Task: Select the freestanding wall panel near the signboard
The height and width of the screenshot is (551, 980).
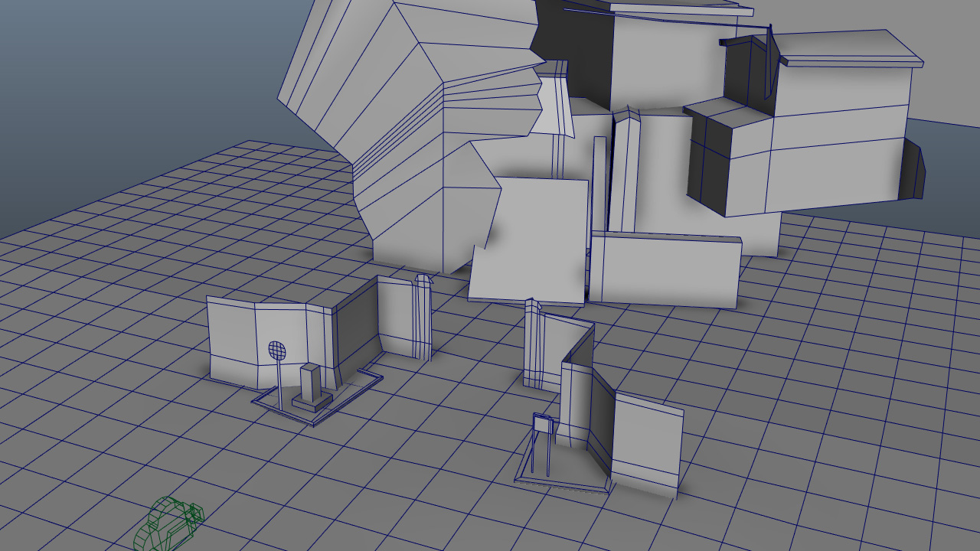Action: coord(646,444)
